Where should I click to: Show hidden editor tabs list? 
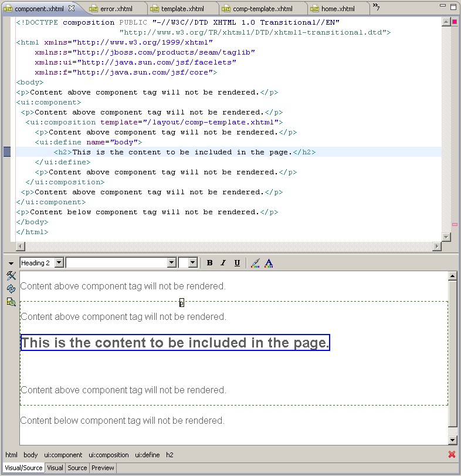point(376,6)
